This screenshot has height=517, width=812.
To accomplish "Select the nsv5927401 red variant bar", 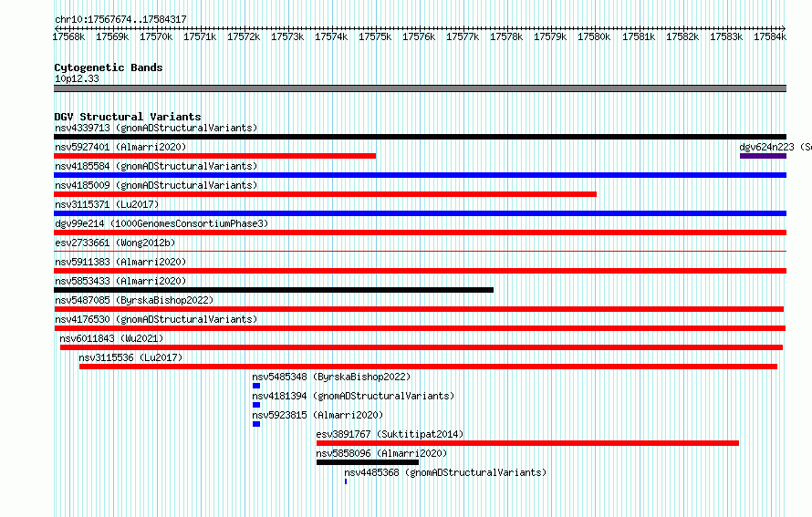I will tap(215, 156).
